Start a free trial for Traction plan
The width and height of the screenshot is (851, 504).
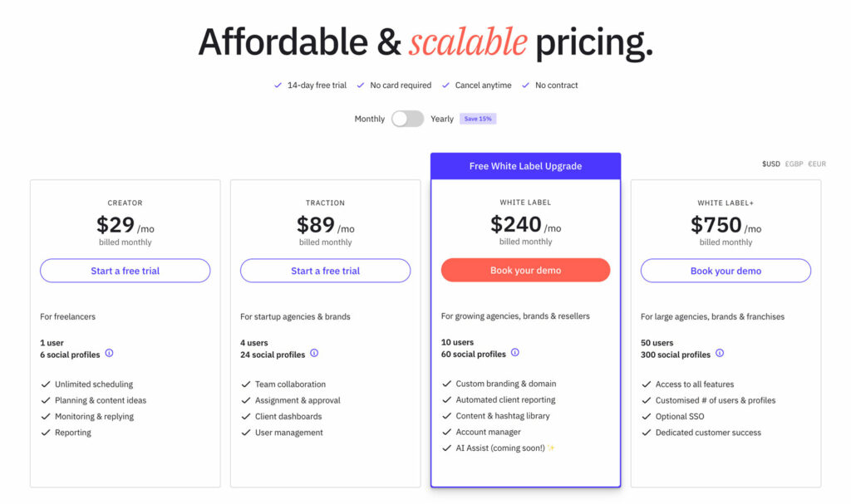325,271
